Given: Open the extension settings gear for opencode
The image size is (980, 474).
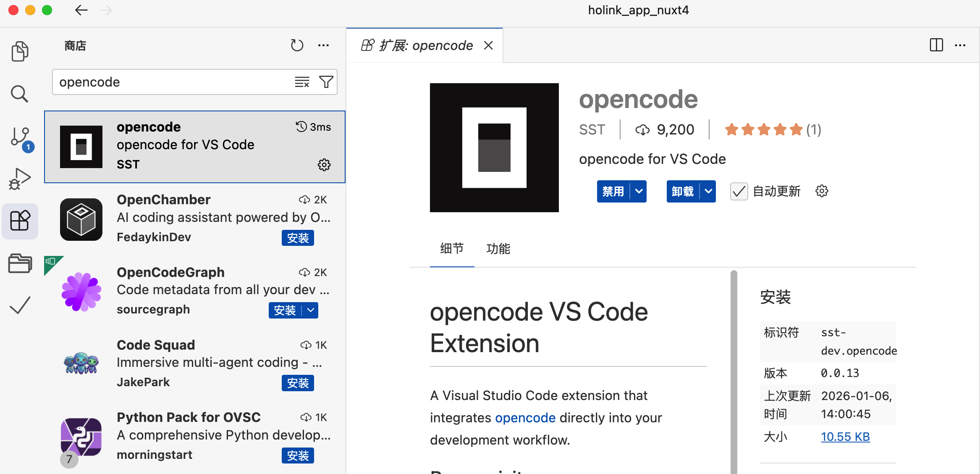Looking at the screenshot, I should pos(324,165).
